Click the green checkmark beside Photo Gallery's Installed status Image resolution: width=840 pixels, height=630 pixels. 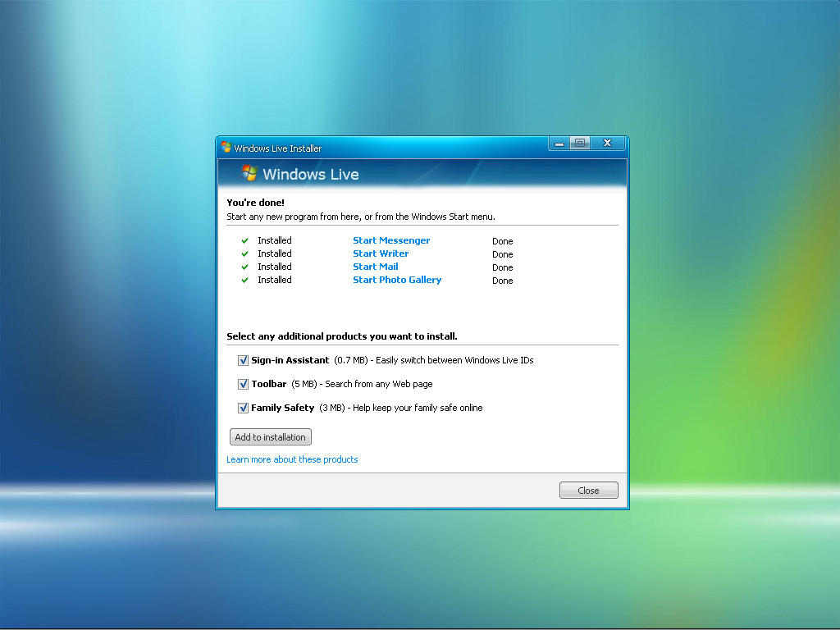[244, 280]
